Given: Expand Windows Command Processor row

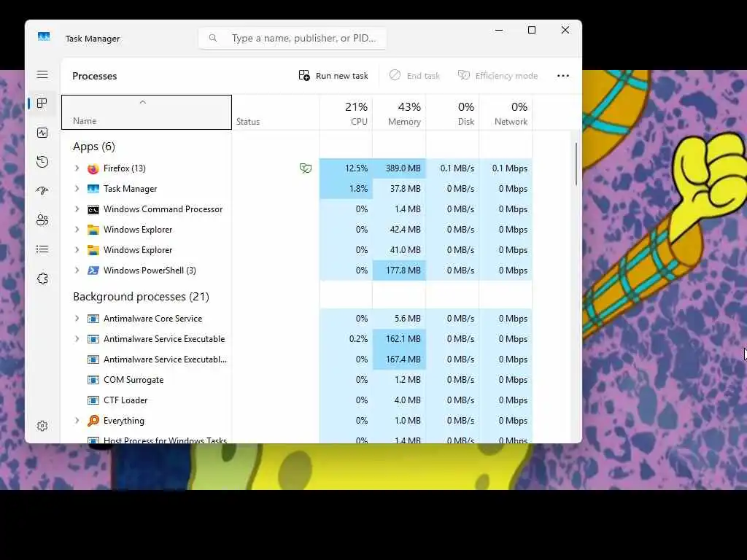Looking at the screenshot, I should pos(77,209).
